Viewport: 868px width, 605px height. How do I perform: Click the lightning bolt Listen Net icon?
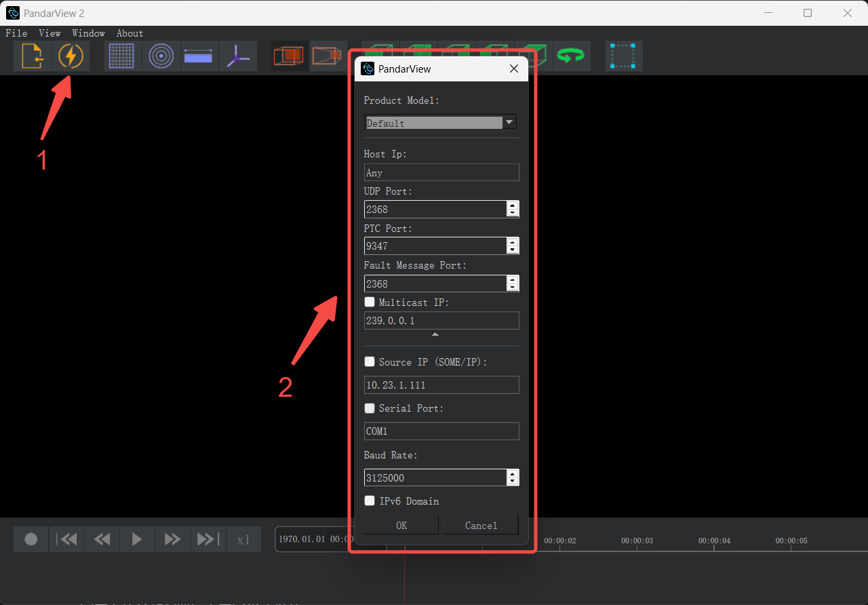point(71,56)
